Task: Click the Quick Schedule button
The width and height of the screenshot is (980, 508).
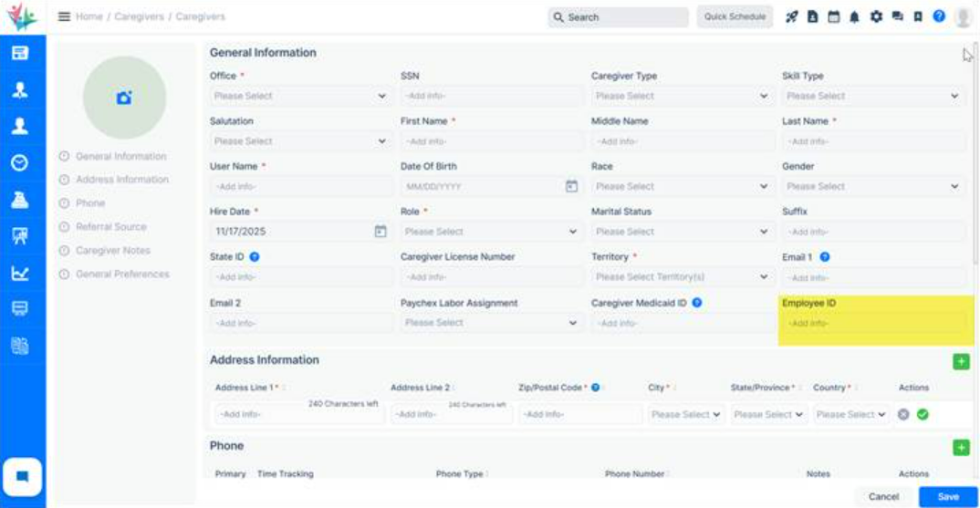Action: (735, 16)
